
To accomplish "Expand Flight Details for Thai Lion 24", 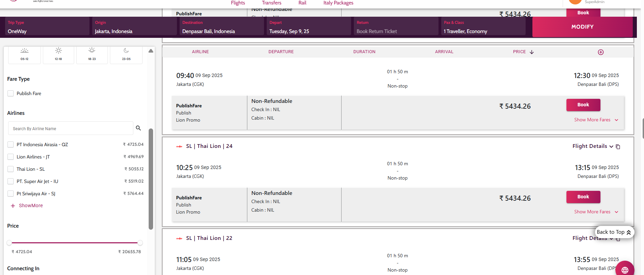I will pos(593,146).
